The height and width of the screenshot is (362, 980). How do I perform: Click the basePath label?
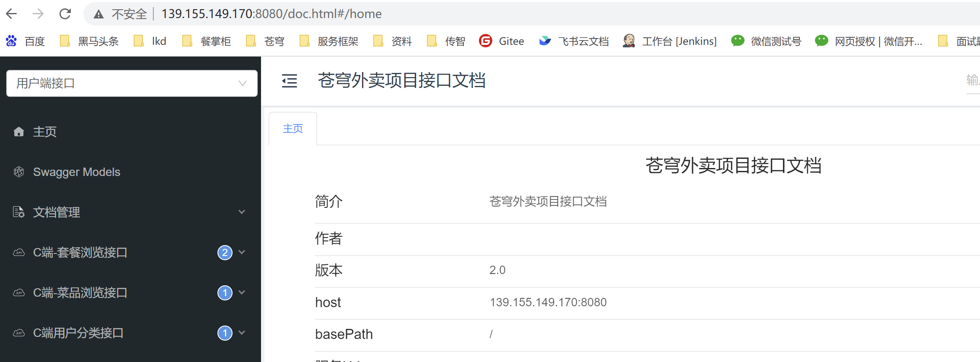point(344,334)
